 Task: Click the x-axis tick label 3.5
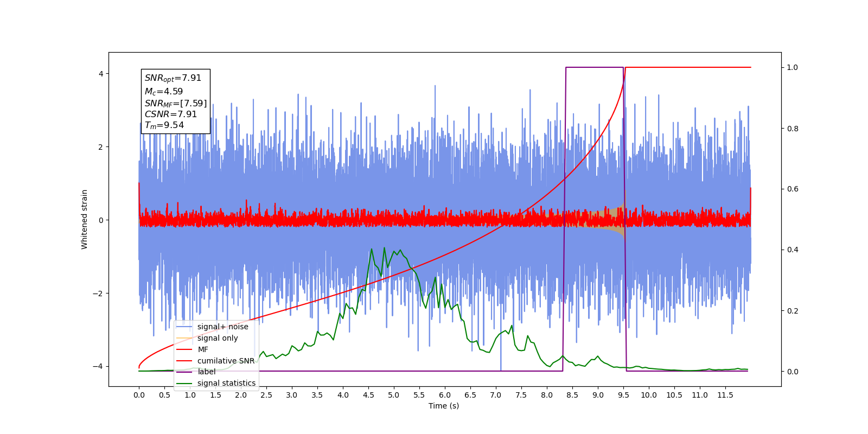coord(317,395)
